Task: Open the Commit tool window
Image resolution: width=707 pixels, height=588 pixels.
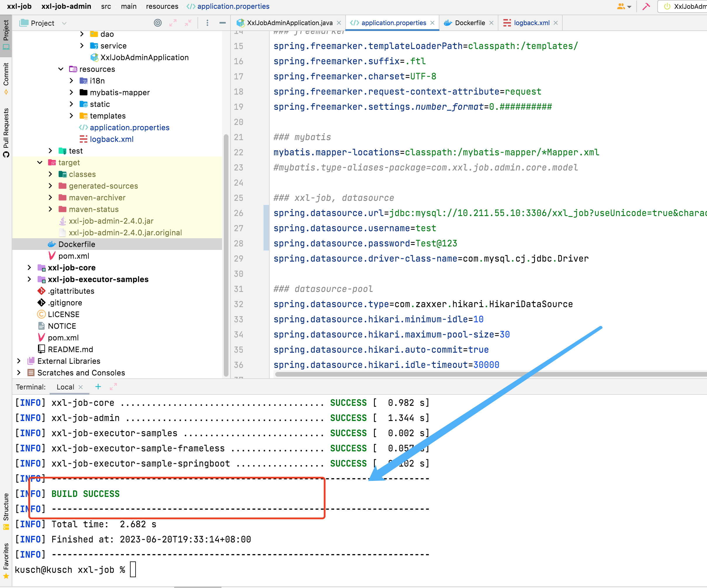Action: point(6,78)
